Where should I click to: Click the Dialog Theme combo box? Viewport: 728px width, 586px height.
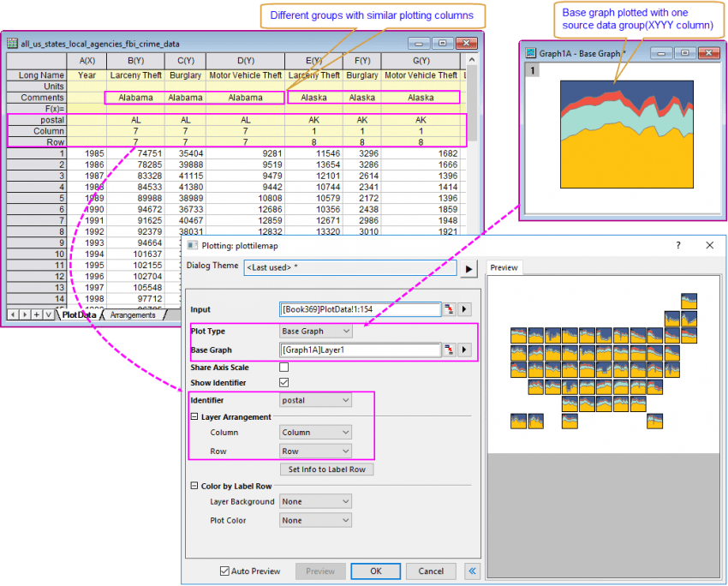click(350, 268)
